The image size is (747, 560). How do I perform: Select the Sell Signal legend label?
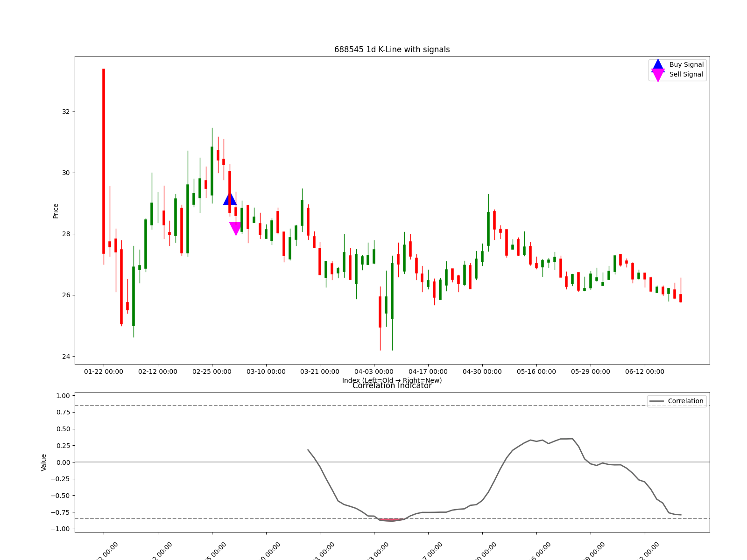pyautogui.click(x=686, y=75)
